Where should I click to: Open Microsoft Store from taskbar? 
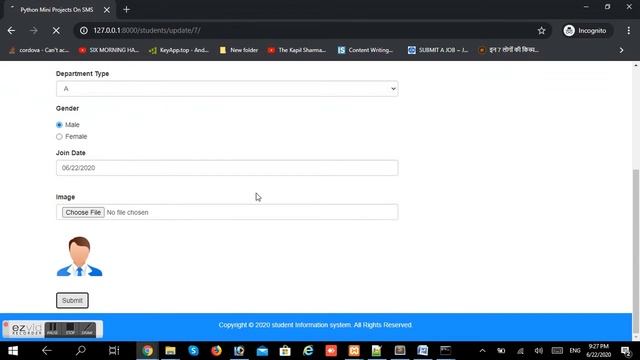285,351
